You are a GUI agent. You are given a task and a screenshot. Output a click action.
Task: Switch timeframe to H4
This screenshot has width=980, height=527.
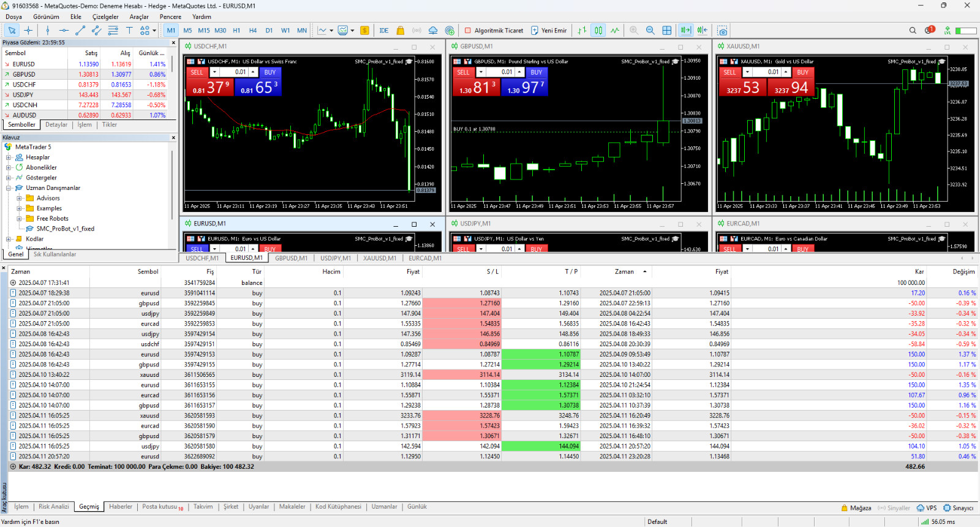coord(253,30)
